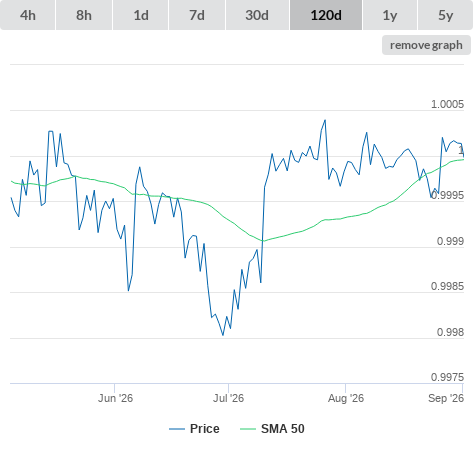
Task: Click the Jul '26 axis marker
Action: coord(228,398)
